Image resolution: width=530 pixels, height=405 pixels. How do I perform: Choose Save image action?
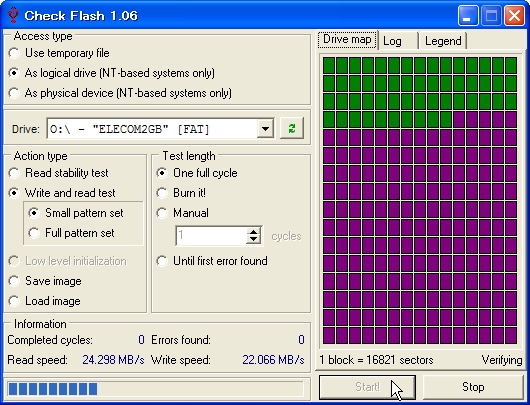point(45,281)
